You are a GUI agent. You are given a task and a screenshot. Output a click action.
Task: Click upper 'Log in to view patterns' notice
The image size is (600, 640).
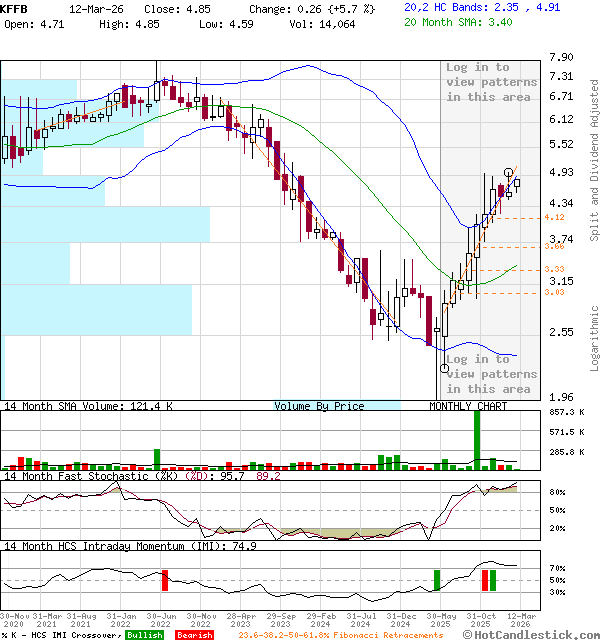[x=491, y=82]
